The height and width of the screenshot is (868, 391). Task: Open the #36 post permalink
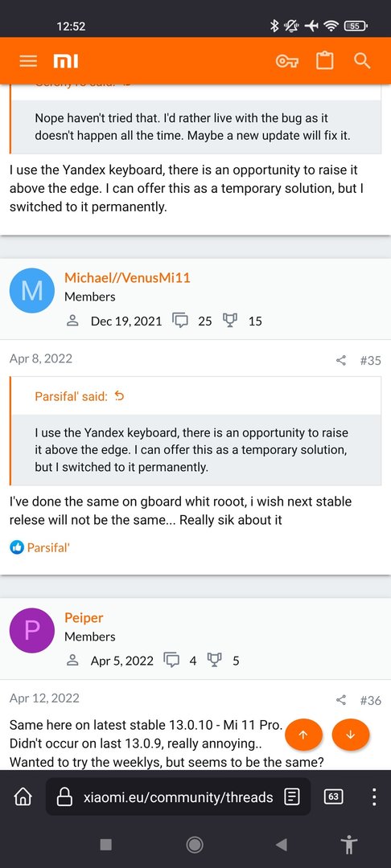pos(371,700)
